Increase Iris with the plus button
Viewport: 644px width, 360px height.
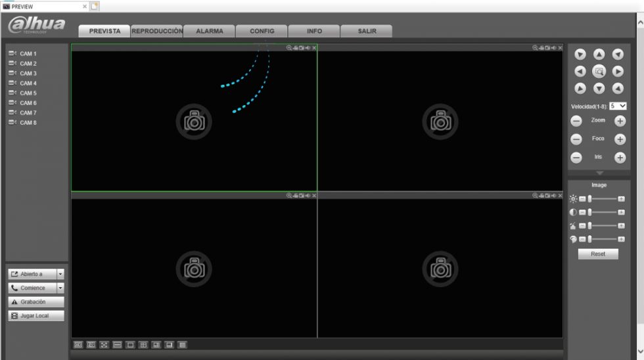click(620, 158)
